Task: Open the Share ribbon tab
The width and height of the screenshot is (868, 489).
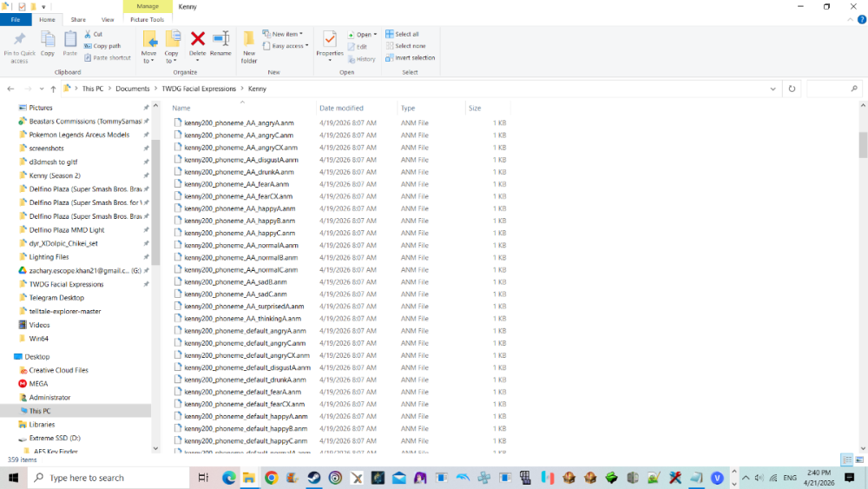Action: pos(78,19)
